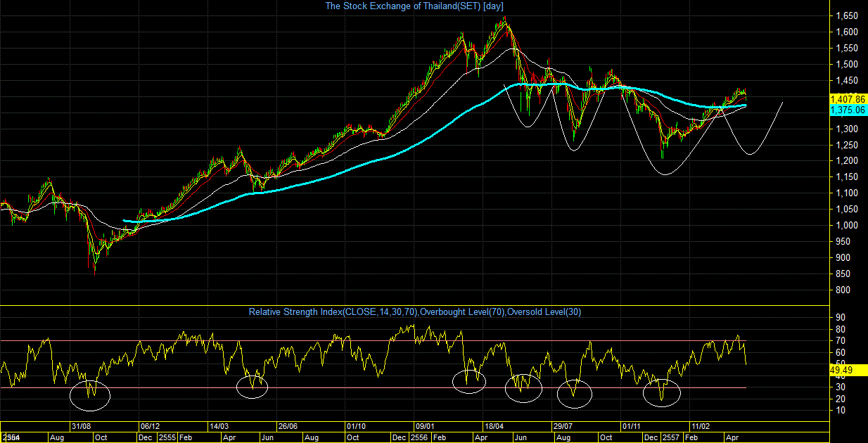
Task: Click the 950 price axis label
Action: [842, 242]
